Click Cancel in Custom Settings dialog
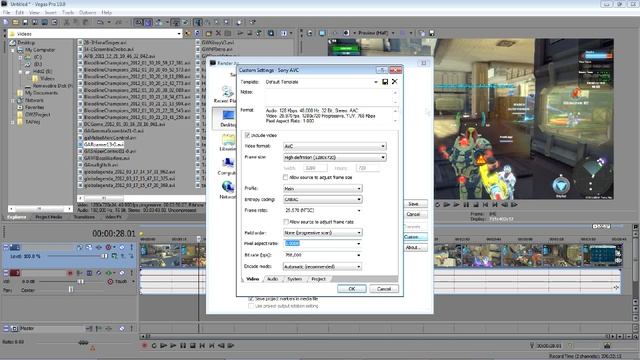The height and width of the screenshot is (360, 640). coord(384,289)
